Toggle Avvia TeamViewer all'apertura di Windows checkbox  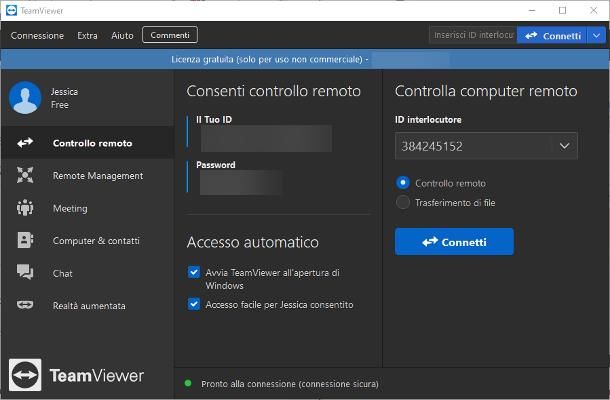(194, 272)
